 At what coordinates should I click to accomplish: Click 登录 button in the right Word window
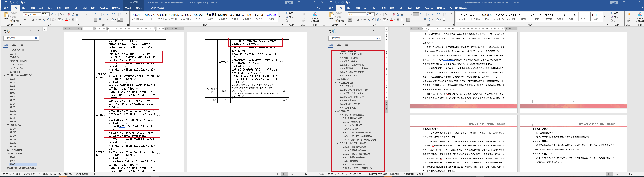pyautogui.click(x=614, y=3)
